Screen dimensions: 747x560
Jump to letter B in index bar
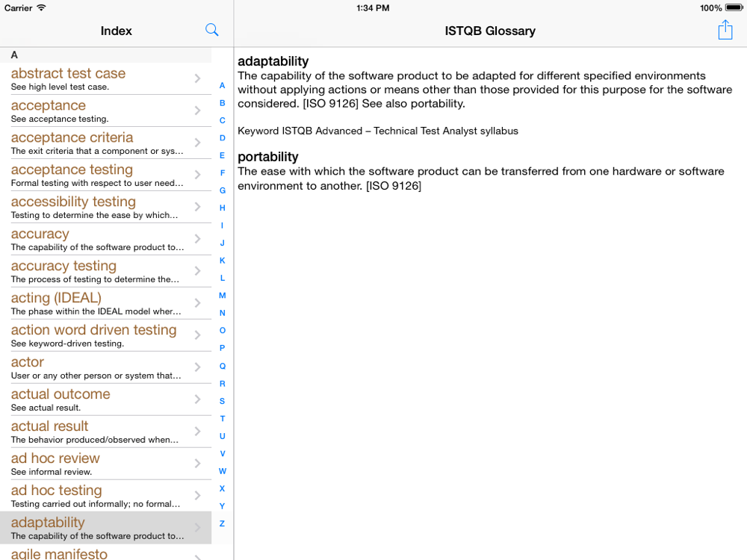222,103
